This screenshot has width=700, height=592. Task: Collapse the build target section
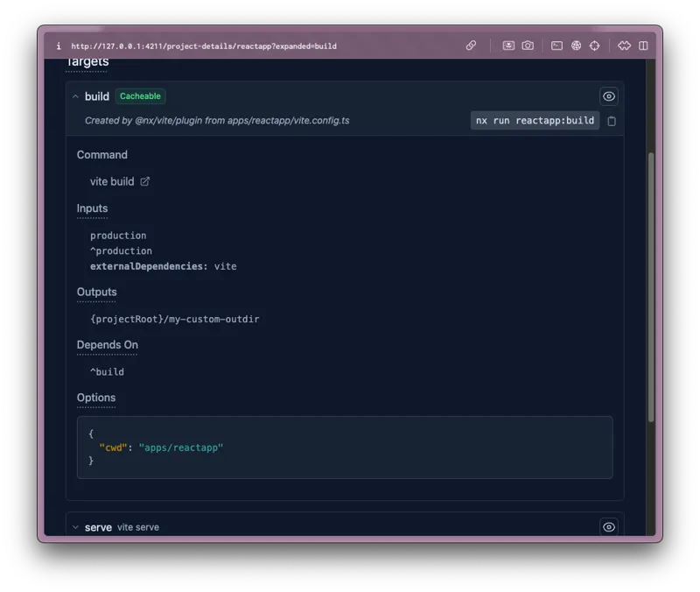click(75, 96)
